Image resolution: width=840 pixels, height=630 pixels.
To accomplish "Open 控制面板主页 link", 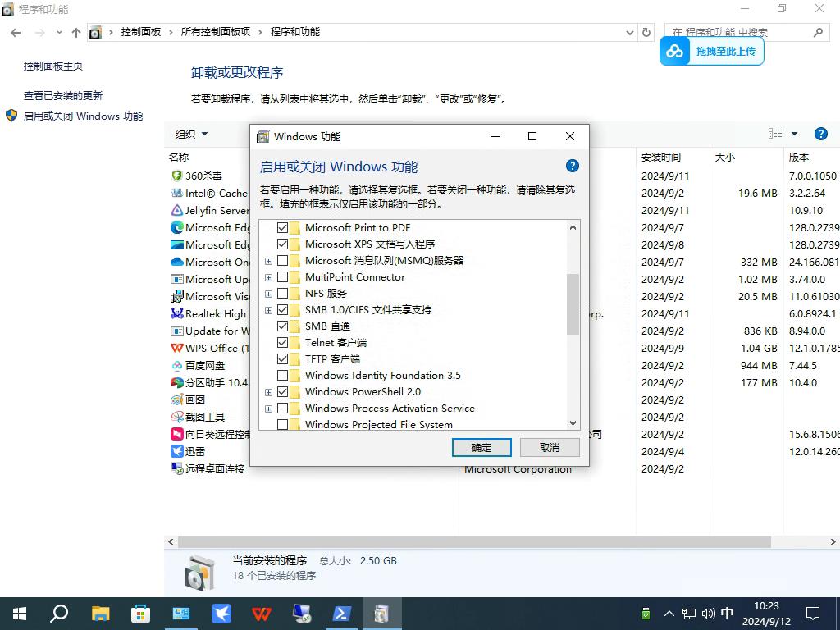I will (53, 66).
